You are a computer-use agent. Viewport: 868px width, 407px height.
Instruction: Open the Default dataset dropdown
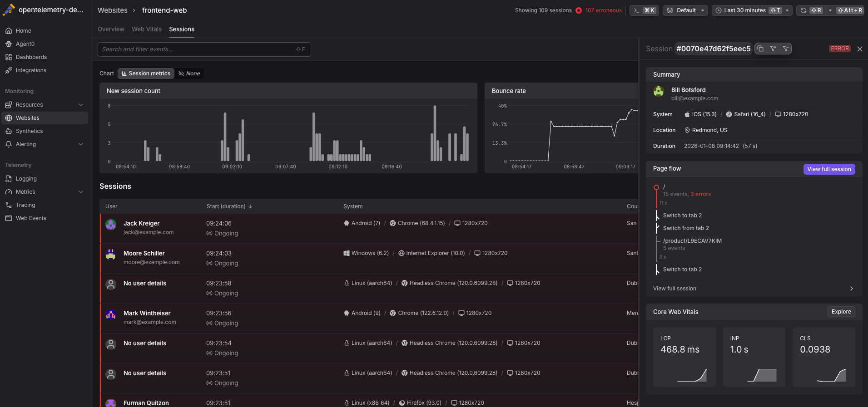click(685, 10)
